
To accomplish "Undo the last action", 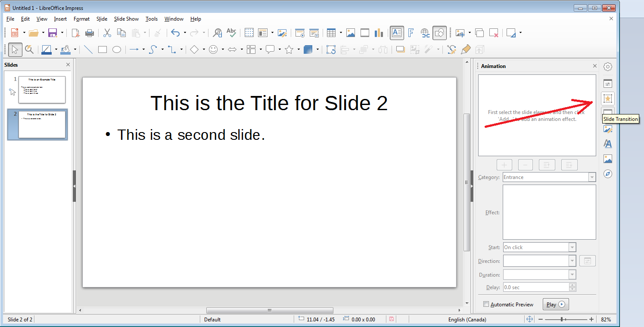I will 175,33.
